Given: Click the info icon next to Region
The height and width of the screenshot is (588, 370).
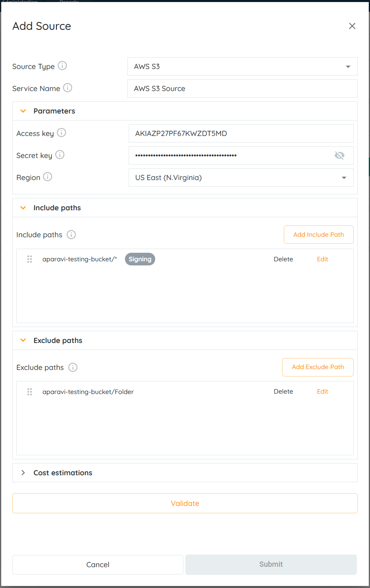Looking at the screenshot, I should tap(47, 177).
